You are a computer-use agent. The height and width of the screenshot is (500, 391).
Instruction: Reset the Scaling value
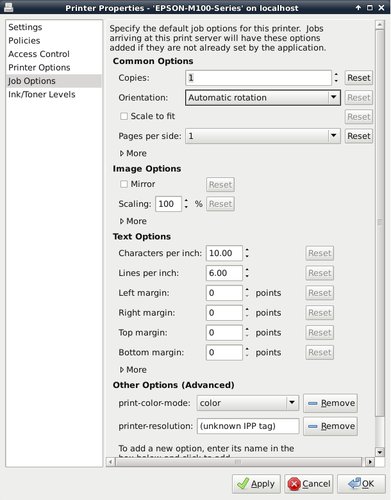pyautogui.click(x=220, y=204)
